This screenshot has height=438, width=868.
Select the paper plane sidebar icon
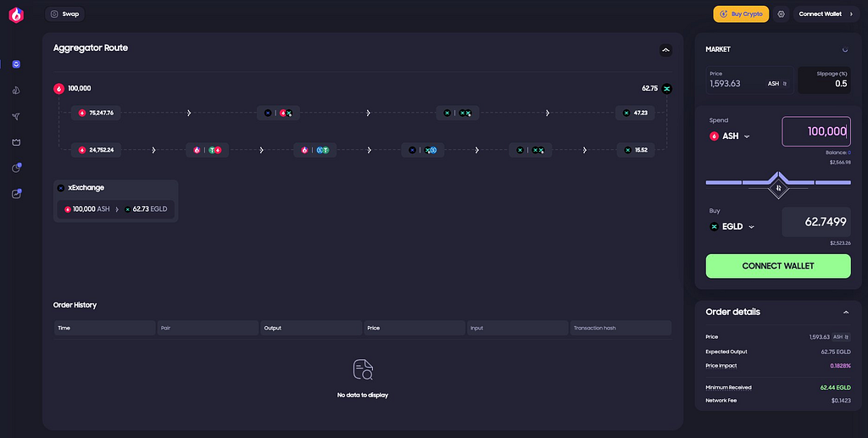coord(16,116)
